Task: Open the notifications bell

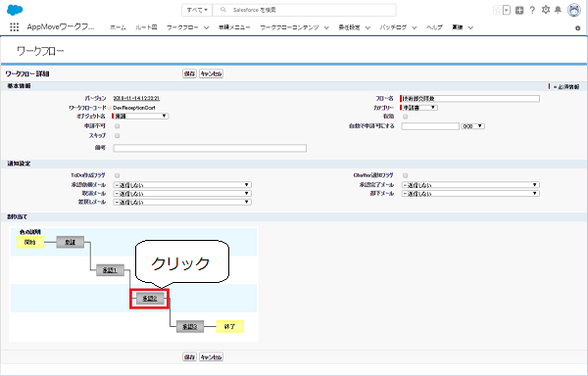Action: tap(558, 10)
